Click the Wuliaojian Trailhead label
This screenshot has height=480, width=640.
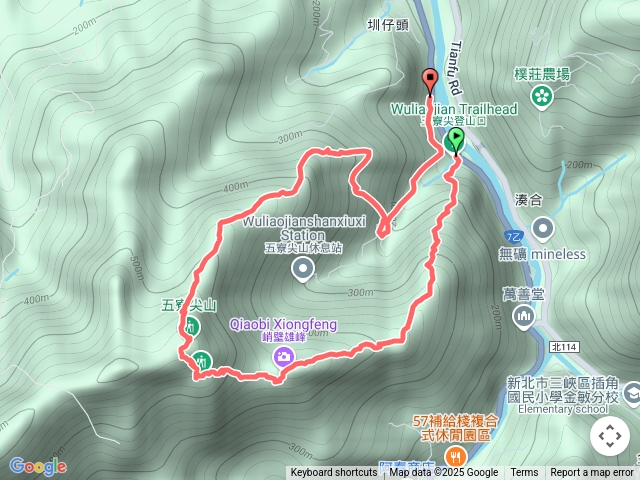(x=454, y=109)
